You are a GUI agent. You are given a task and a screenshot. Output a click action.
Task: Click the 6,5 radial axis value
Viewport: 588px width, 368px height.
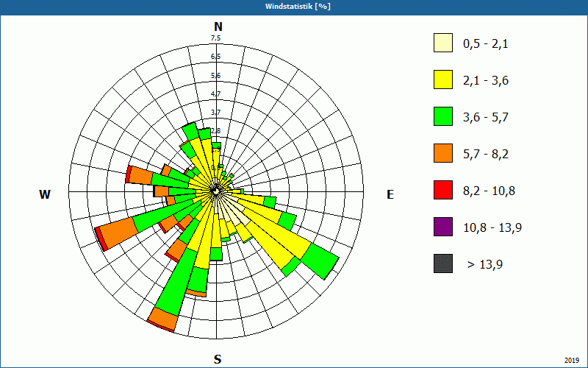point(215,57)
